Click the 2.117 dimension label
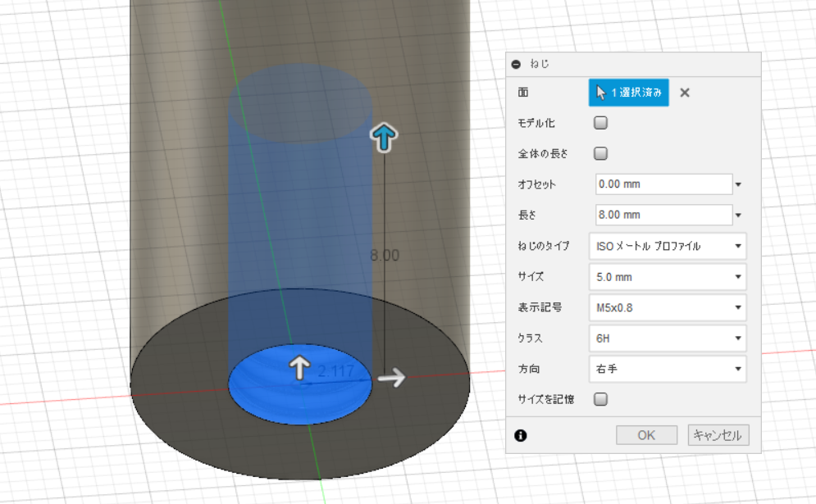 tap(335, 371)
